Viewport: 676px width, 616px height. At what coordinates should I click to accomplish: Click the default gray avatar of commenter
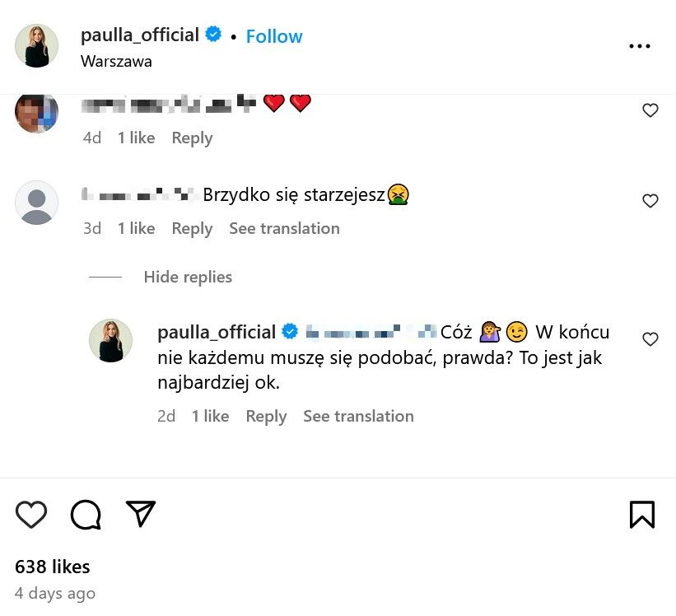[x=37, y=203]
